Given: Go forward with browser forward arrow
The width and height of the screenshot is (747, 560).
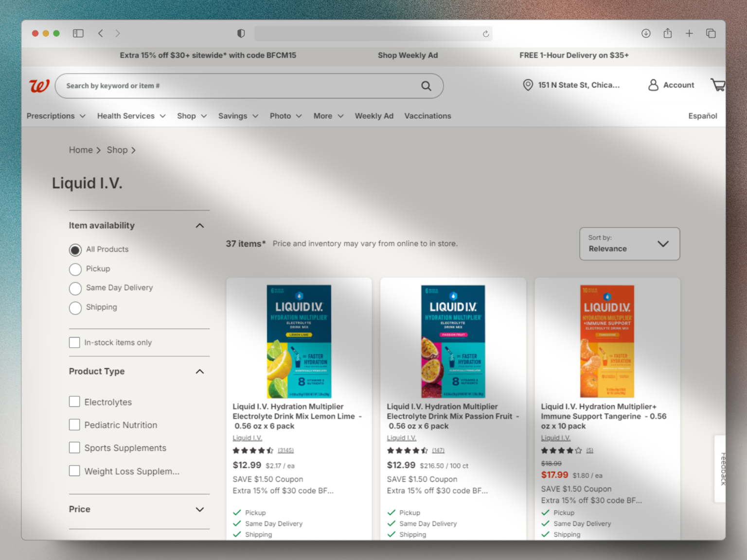Looking at the screenshot, I should [118, 34].
